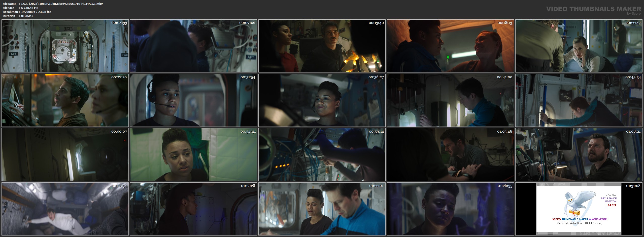The image size is (644, 237).
Task: Click the frame at 00:13:40
Action: tap(322, 46)
